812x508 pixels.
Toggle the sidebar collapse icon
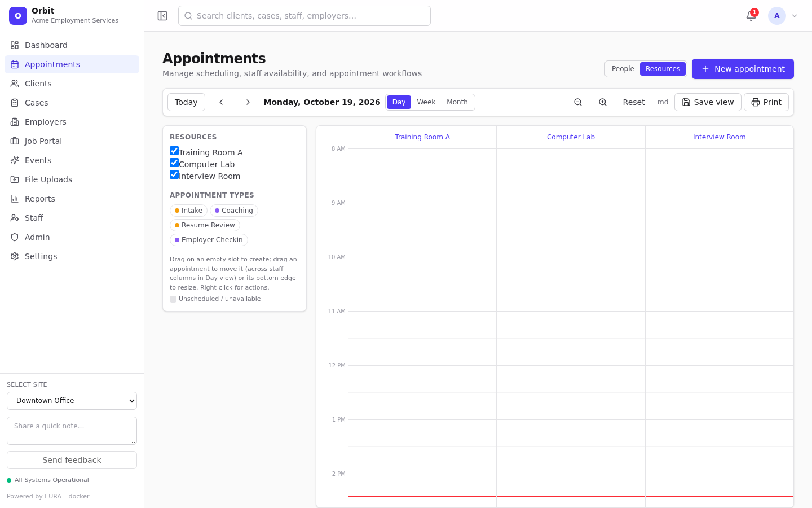point(162,16)
